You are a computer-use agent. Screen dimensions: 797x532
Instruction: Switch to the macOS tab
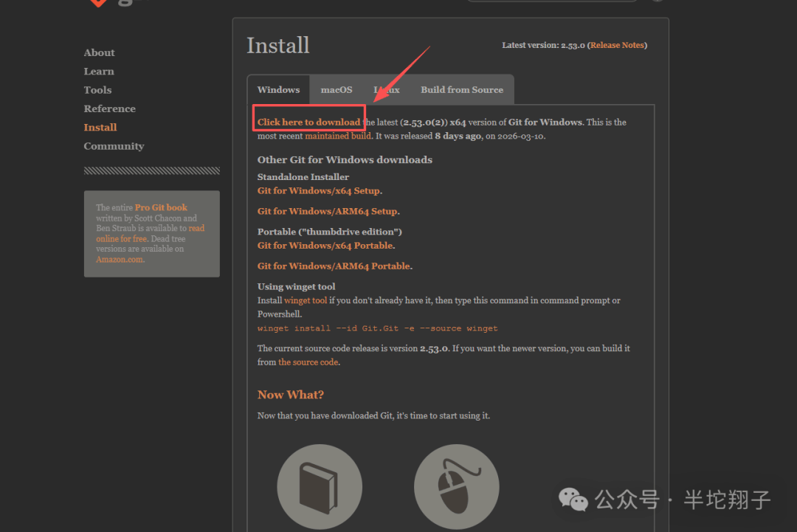[337, 90]
